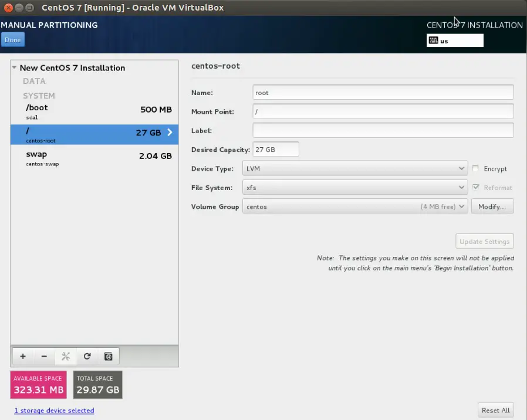Close the VirtualBox window
Image resolution: width=527 pixels, height=420 pixels.
pos(8,8)
